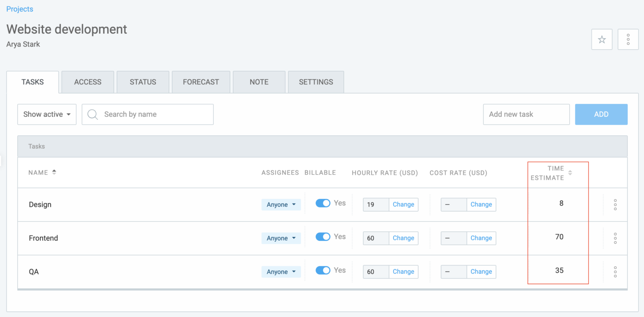Image resolution: width=644 pixels, height=317 pixels.
Task: Open three-dot menu for QA task
Action: (615, 272)
